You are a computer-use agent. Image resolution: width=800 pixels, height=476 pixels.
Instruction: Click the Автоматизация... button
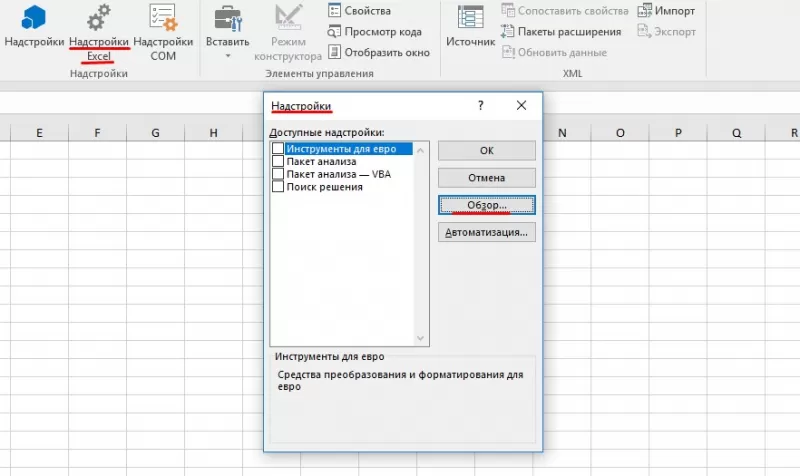pyautogui.click(x=487, y=232)
